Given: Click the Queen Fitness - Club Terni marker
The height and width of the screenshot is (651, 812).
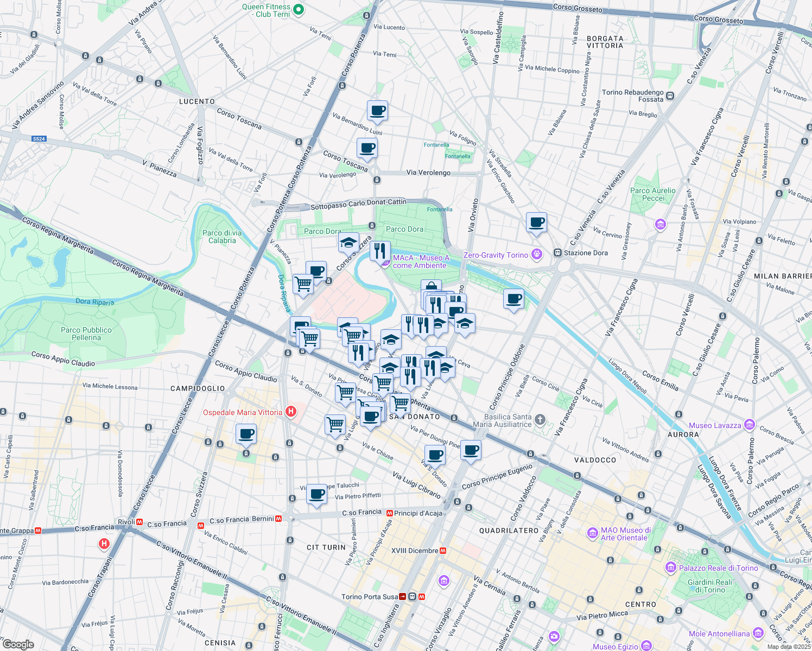Looking at the screenshot, I should (x=297, y=8).
